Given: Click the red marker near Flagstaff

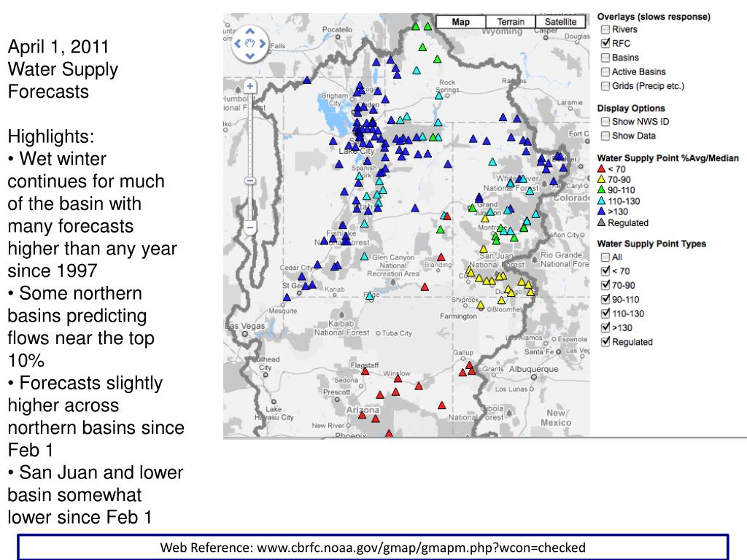Looking at the screenshot, I should pos(365,371).
